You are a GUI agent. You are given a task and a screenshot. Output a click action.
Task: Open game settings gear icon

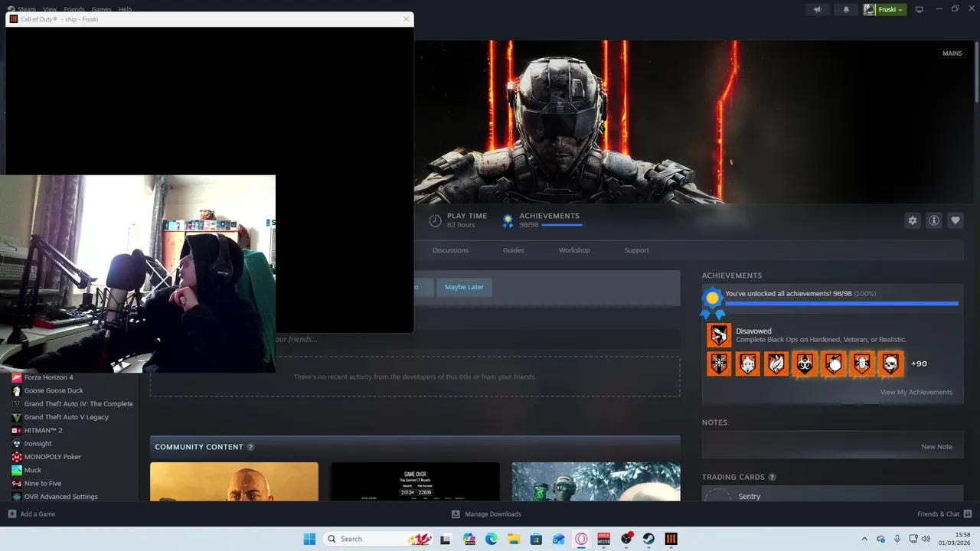pos(912,220)
